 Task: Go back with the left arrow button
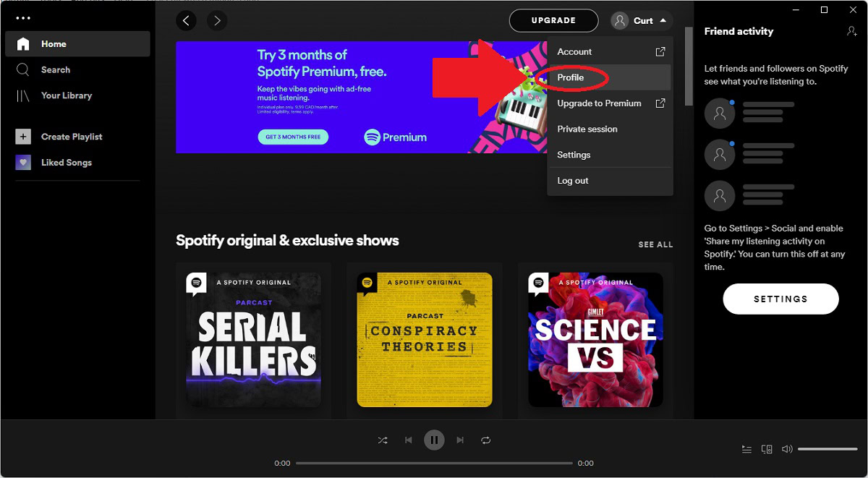[187, 21]
